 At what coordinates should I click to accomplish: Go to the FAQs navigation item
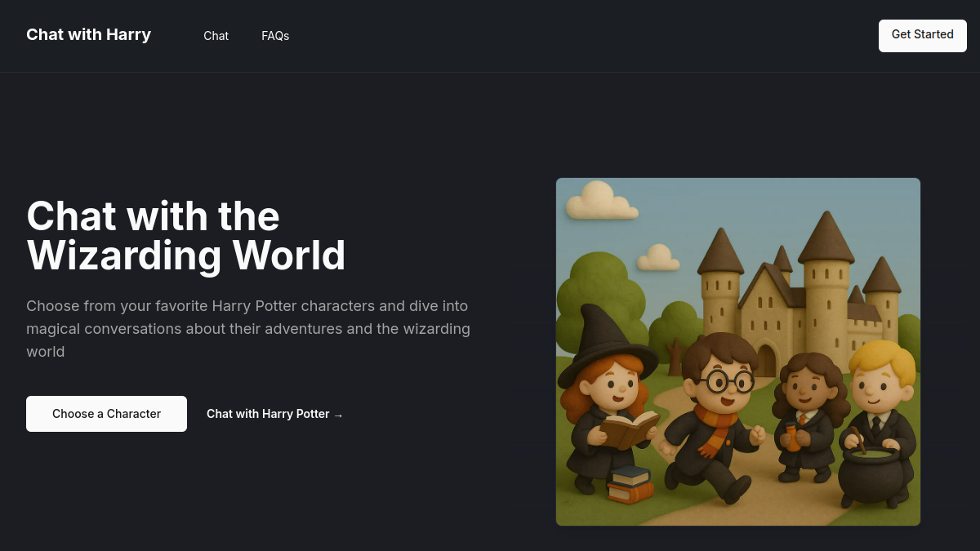click(275, 36)
